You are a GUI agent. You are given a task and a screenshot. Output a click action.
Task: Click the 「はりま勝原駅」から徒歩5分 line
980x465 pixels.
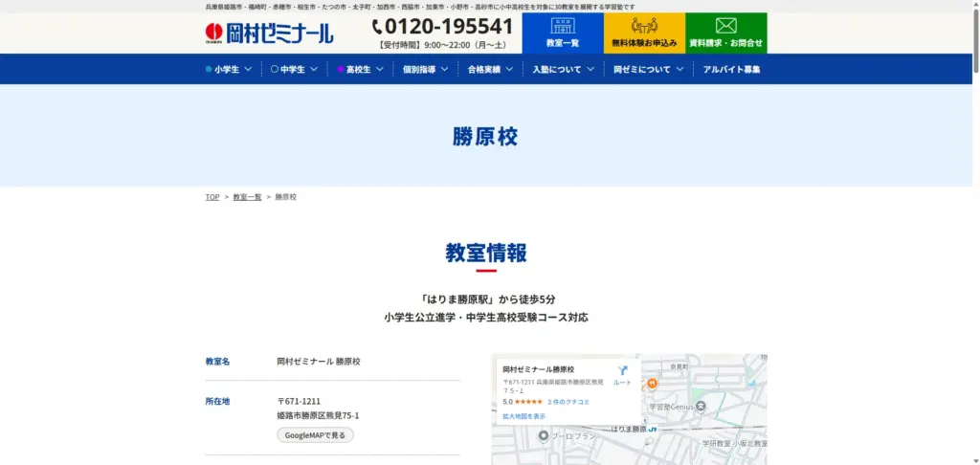[x=486, y=299]
